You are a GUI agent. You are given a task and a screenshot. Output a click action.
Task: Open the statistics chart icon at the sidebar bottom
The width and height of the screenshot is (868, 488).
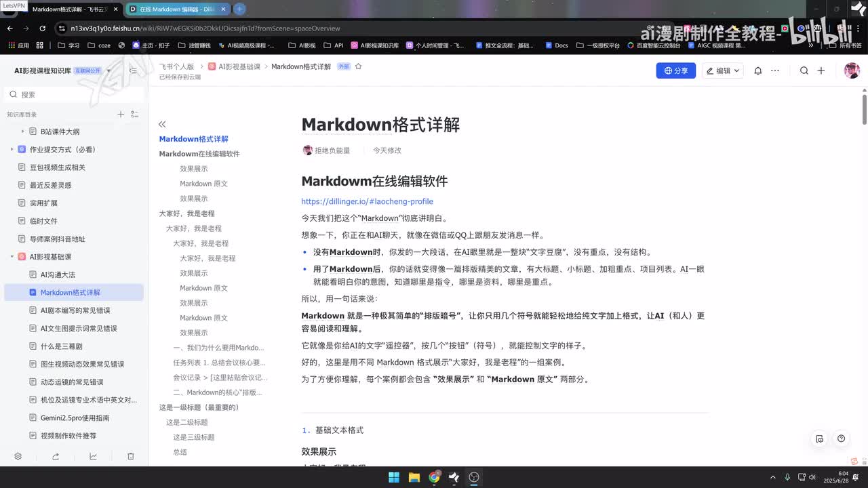93,456
